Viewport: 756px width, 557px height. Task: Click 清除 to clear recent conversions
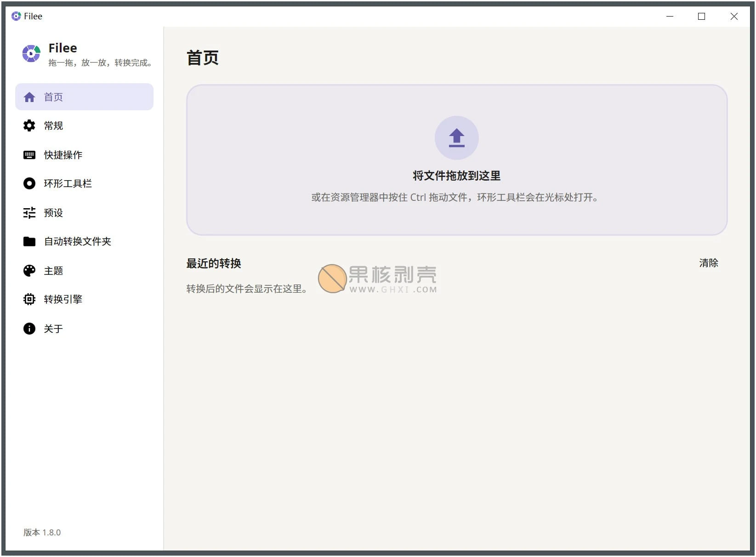(708, 263)
